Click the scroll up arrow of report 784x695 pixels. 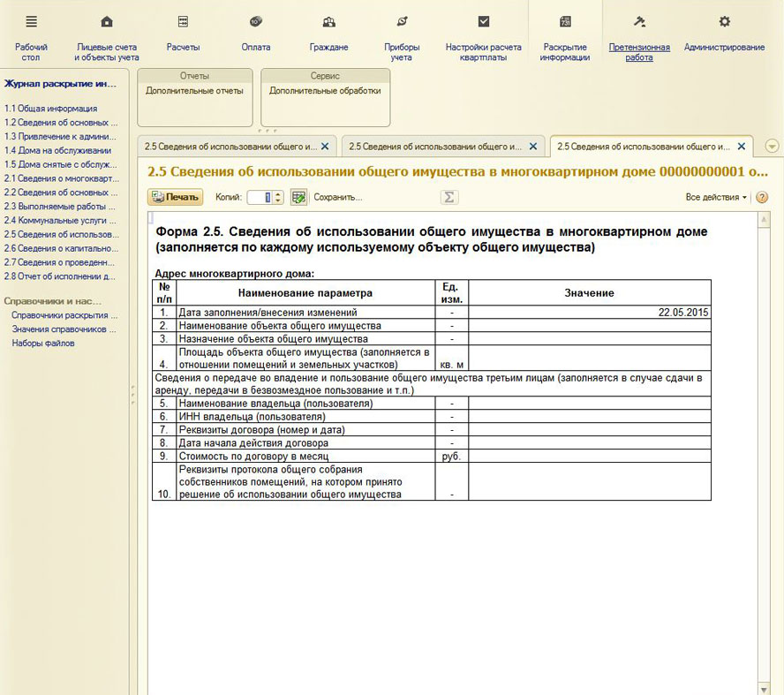(764, 220)
